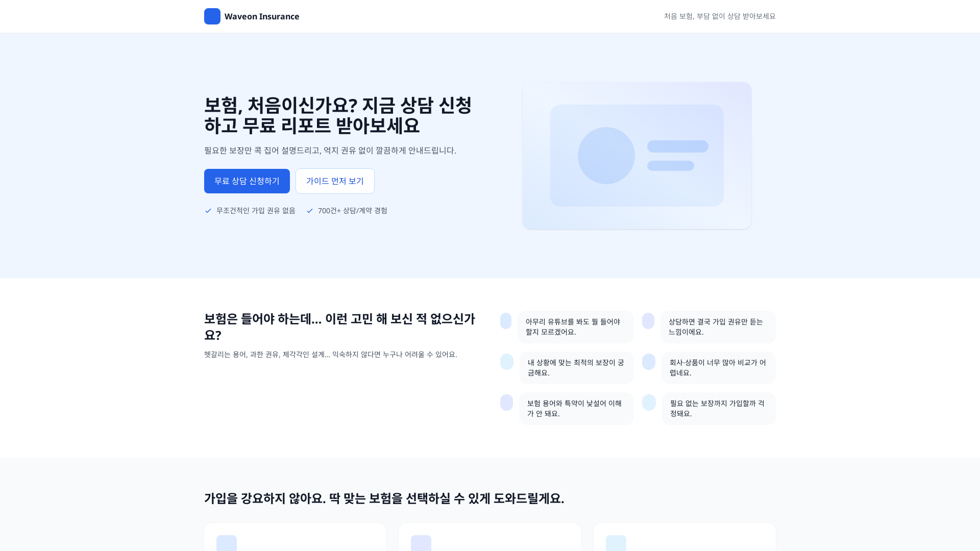Open 가이드 먼저 보기
This screenshot has width=980, height=551.
click(x=335, y=181)
